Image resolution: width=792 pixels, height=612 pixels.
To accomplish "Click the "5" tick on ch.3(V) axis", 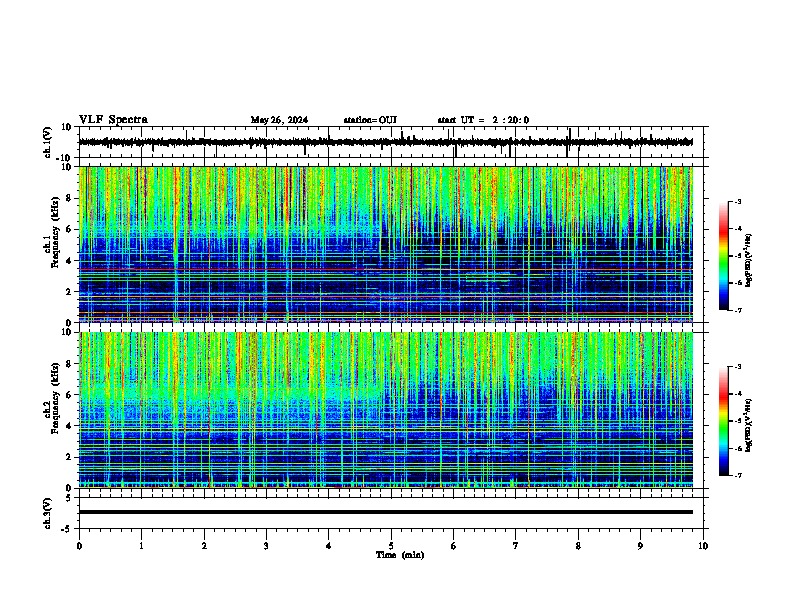I will [x=70, y=498].
